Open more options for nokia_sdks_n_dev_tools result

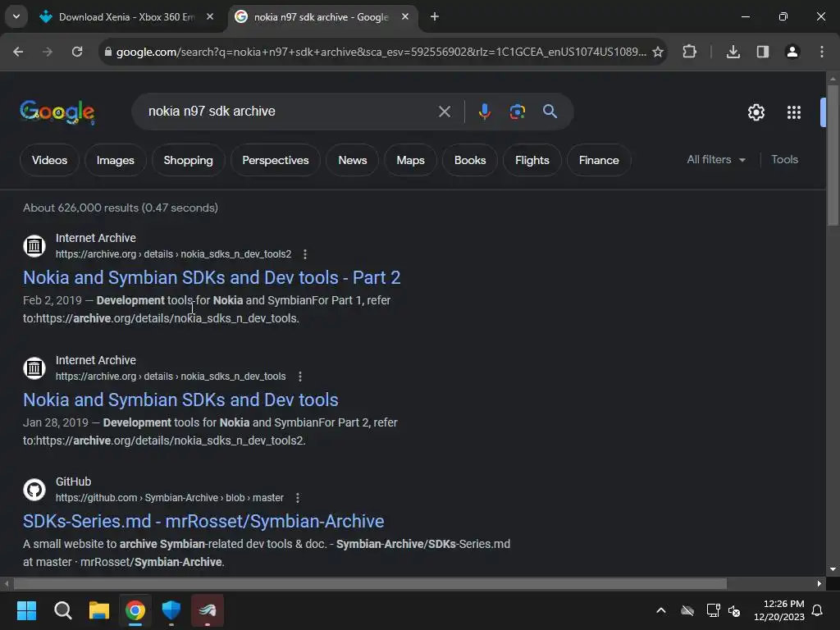click(x=300, y=377)
